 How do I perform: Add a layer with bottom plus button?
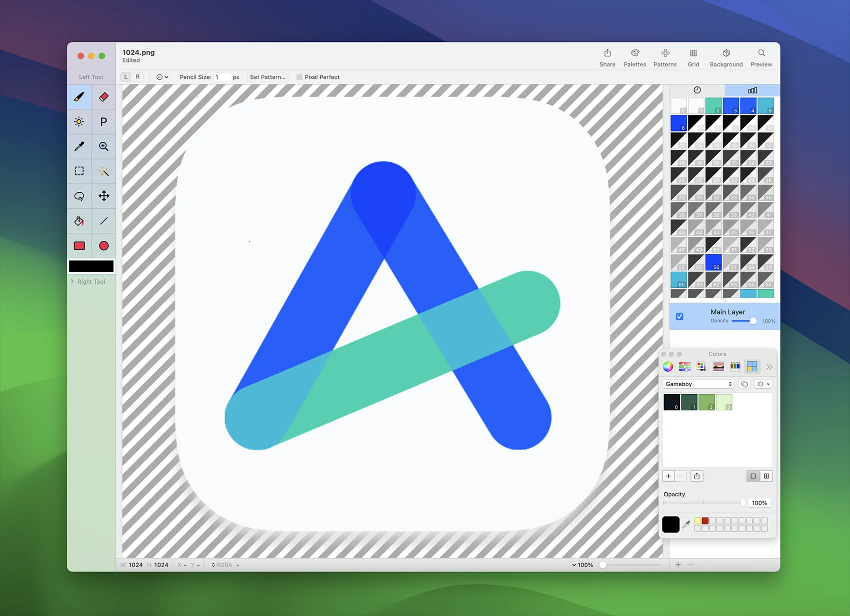(678, 565)
